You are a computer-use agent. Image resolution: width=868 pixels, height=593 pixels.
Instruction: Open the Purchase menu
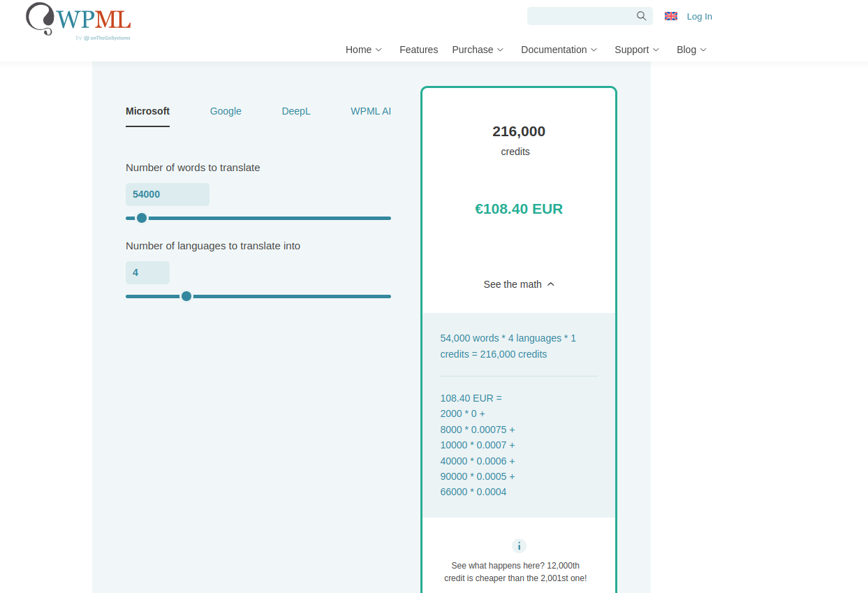[472, 50]
